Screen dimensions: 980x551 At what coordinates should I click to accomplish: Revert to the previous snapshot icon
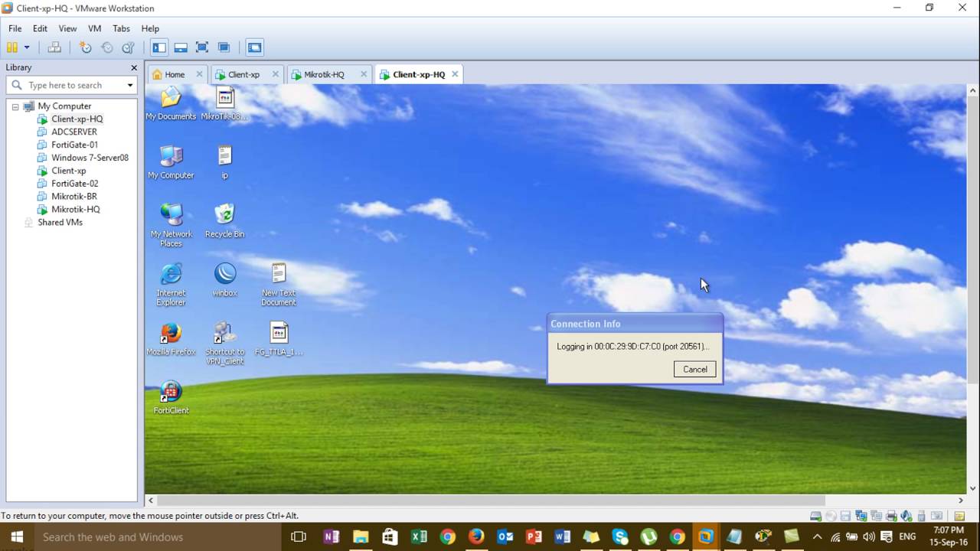[107, 47]
